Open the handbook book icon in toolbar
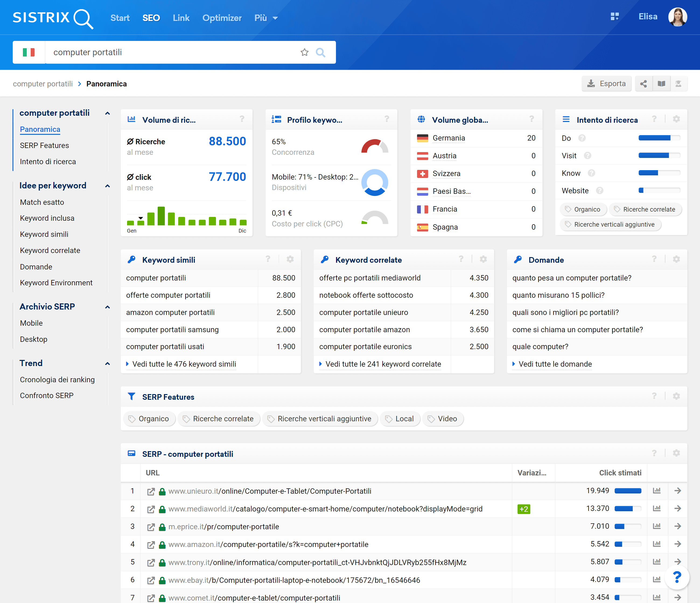Image resolution: width=700 pixels, height=603 pixels. [661, 84]
